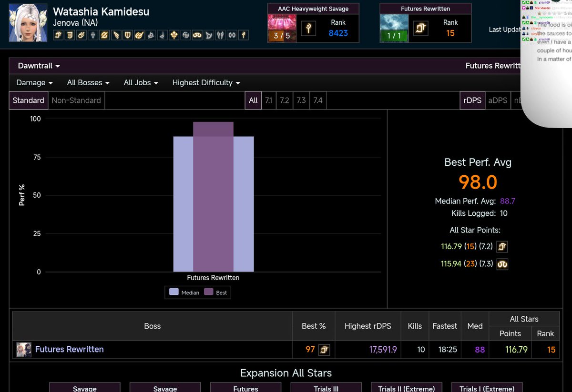Image resolution: width=572 pixels, height=392 pixels.
Task: Open the Damage metric dropdown
Action: pyautogui.click(x=34, y=82)
